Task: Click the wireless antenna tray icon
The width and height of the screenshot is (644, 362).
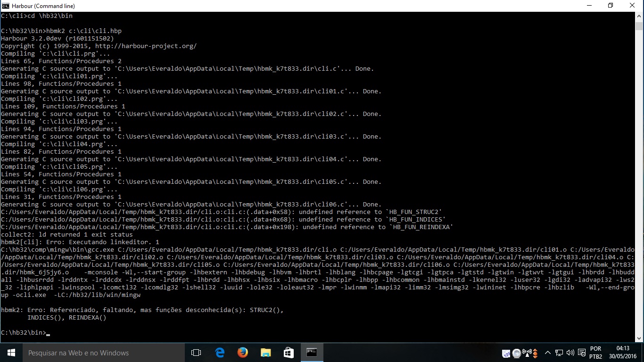Action: pyautogui.click(x=527, y=353)
